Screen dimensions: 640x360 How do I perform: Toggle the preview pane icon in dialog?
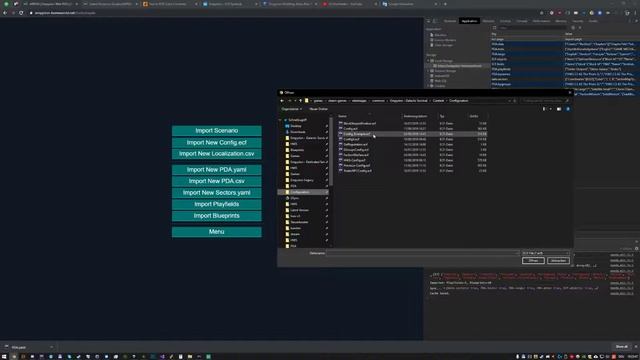[559, 109]
